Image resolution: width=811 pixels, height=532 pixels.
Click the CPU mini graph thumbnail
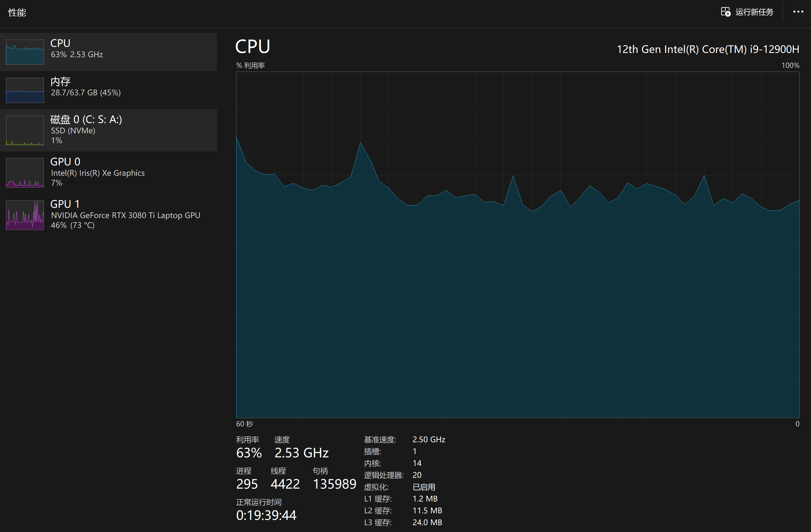[x=25, y=52]
